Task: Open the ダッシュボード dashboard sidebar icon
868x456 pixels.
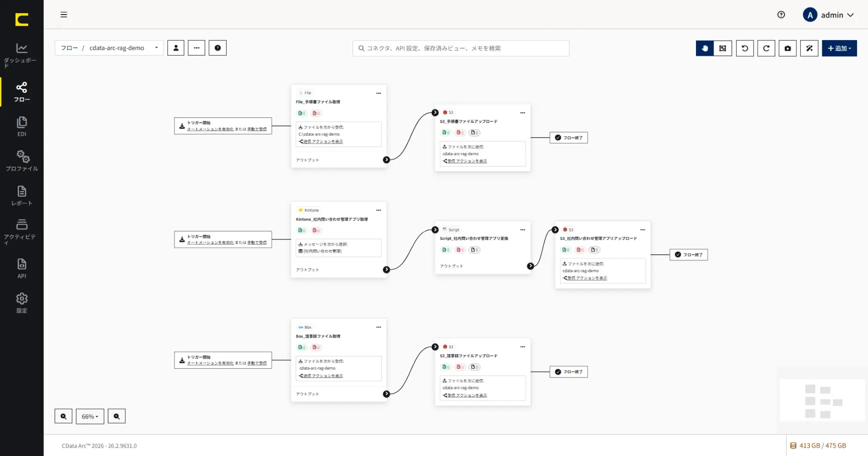Action: point(22,55)
